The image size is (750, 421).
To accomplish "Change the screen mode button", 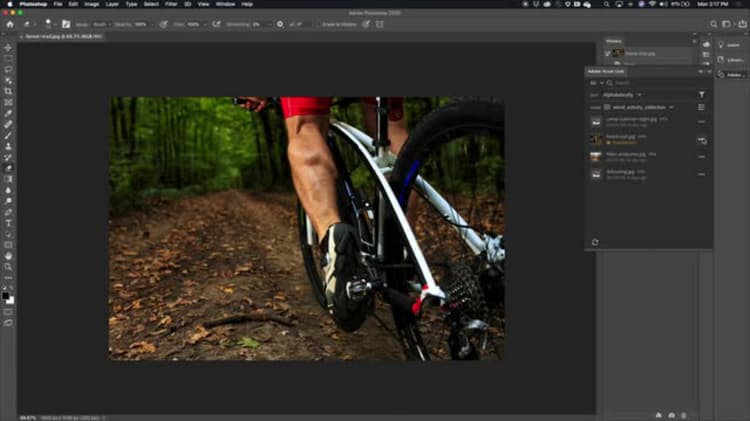I will click(x=8, y=323).
